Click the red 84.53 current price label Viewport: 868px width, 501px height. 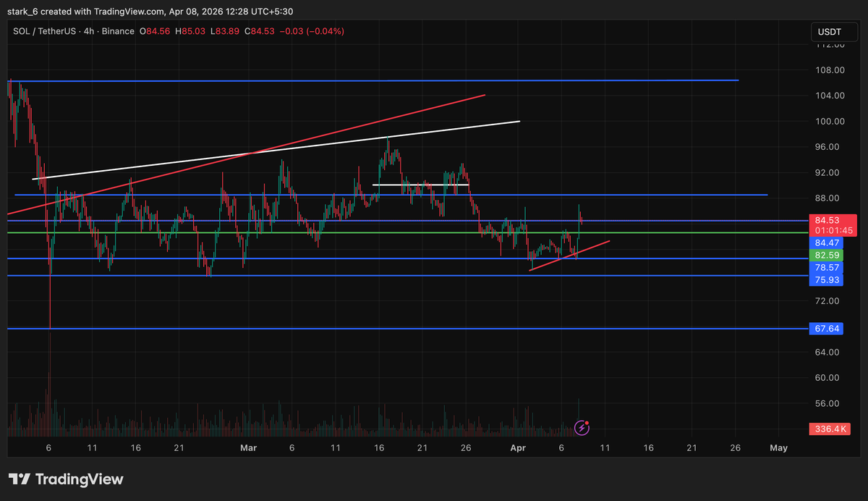(826, 220)
